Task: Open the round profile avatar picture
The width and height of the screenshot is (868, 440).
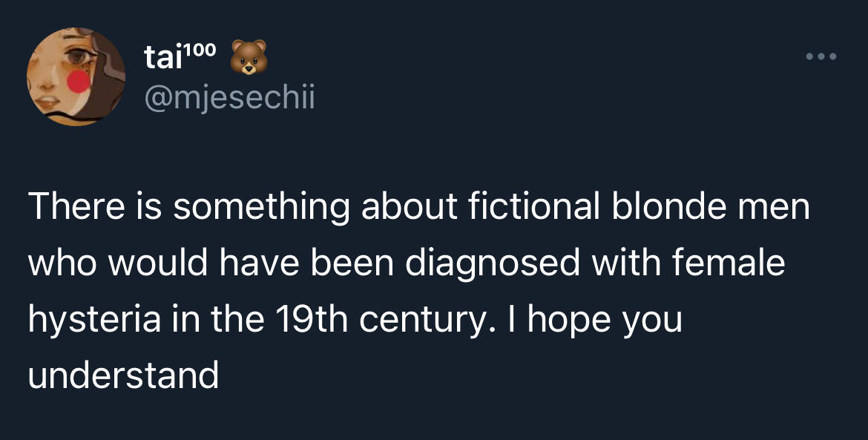Action: pos(76,77)
